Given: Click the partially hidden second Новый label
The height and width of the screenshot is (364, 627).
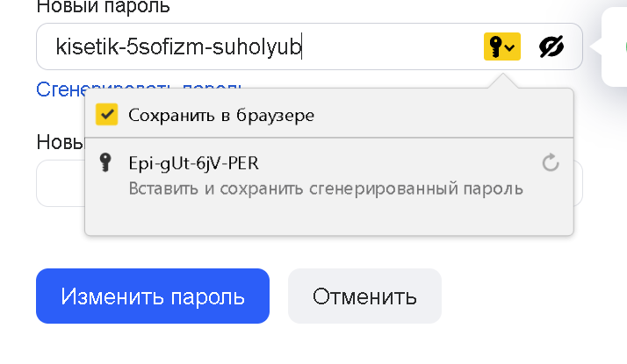Looking at the screenshot, I should point(61,142).
